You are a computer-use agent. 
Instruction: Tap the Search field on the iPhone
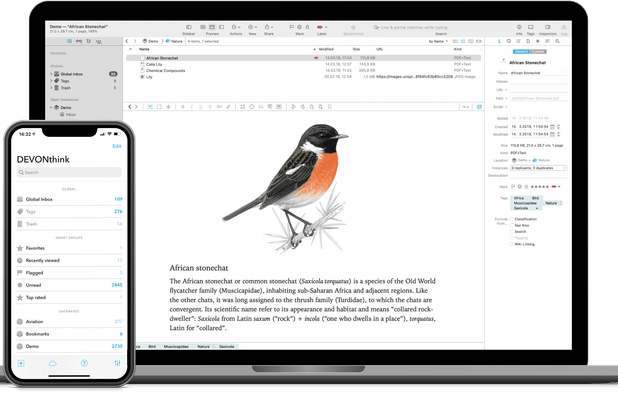(x=69, y=172)
